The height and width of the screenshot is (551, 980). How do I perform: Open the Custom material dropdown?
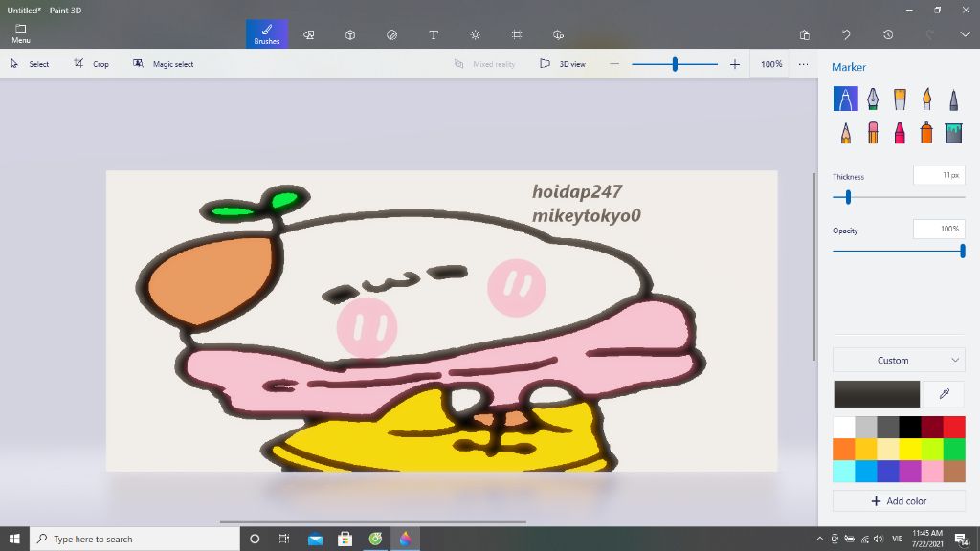[x=899, y=360]
